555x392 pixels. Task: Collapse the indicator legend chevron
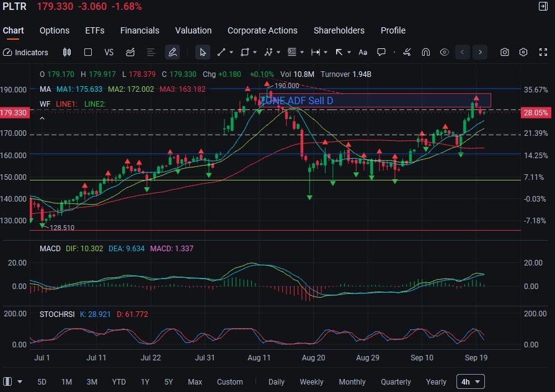pyautogui.click(x=42, y=118)
